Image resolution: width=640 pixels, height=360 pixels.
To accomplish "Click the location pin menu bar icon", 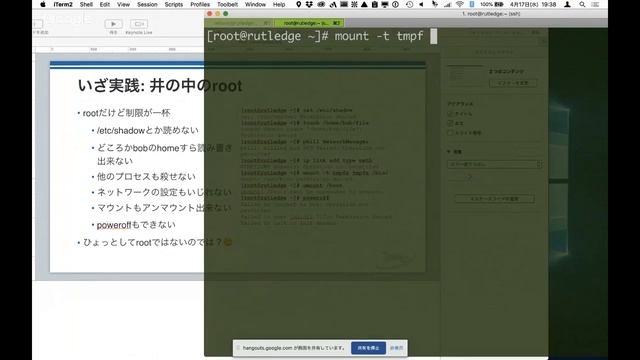I will click(298, 4).
